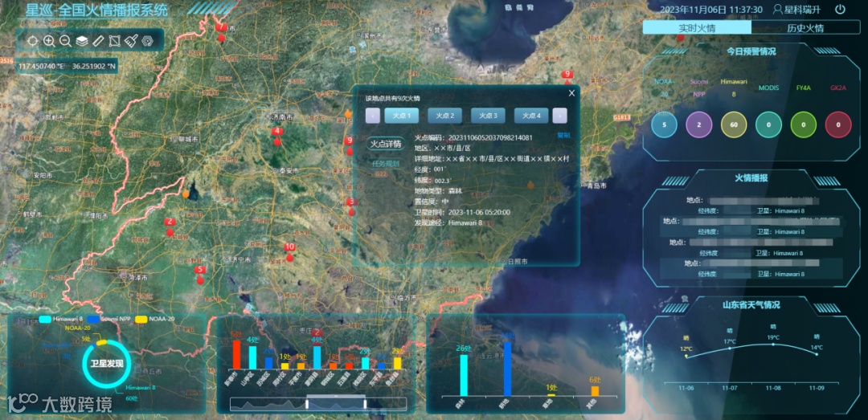Click the zoom in magnifier tool

click(x=49, y=40)
